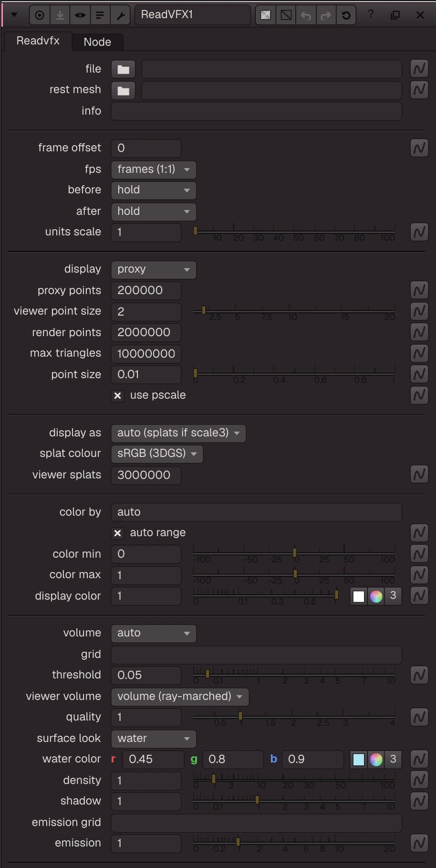Screen dimensions: 436x868
Task: Open animation menu for point size
Action: [419, 374]
